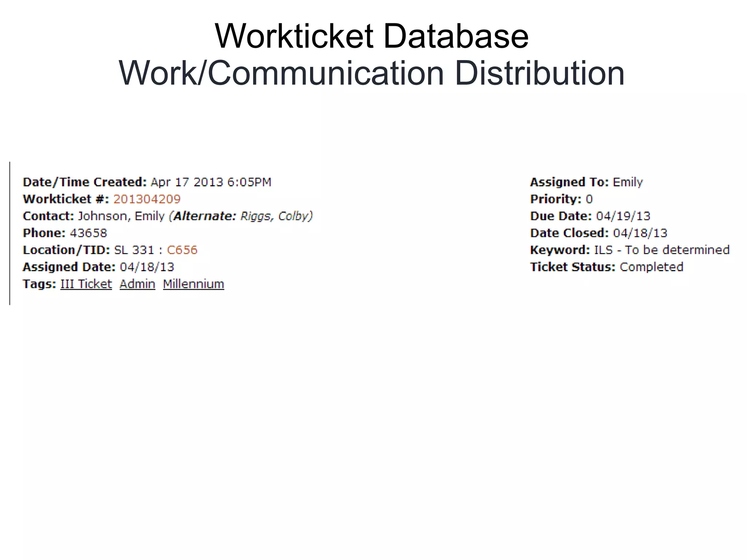Viewport: 747px width, 560px height.
Task: Click the 'Workticket Database' title
Action: 372,36
